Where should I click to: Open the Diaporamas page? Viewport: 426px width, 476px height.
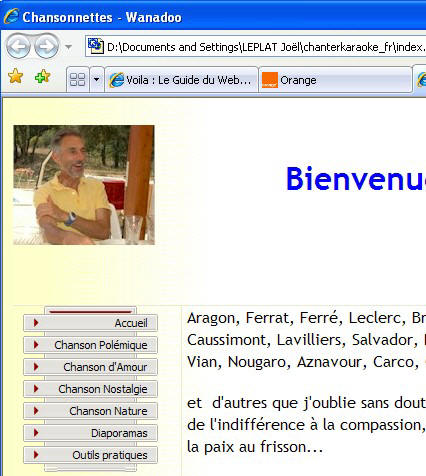[x=90, y=433]
